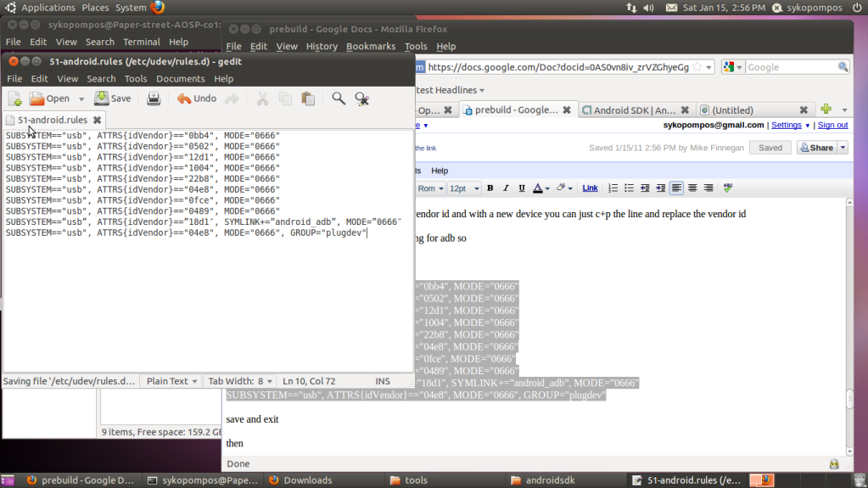This screenshot has width=868, height=488.
Task: Click the search magnifier icon in Firefox
Action: [x=843, y=67]
